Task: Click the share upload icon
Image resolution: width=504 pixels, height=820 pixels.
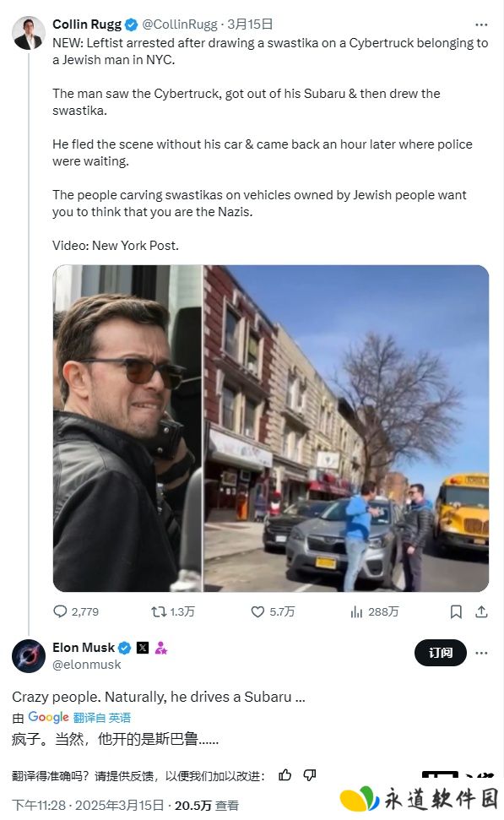Action: click(x=481, y=611)
